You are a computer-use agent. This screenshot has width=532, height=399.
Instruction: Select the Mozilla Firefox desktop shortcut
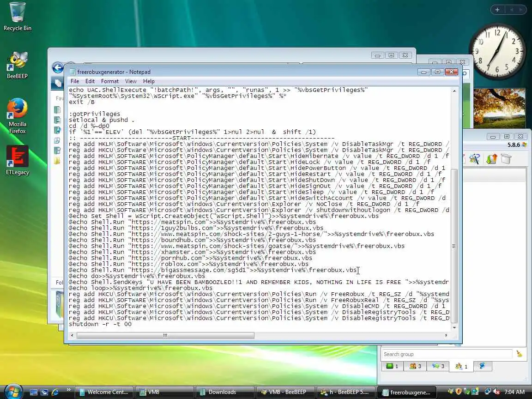coord(17,116)
